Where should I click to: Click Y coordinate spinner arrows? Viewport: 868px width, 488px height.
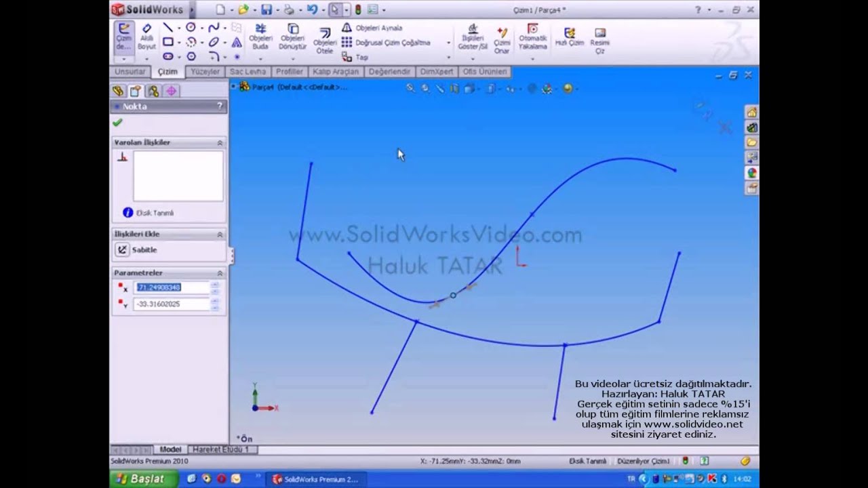(215, 304)
